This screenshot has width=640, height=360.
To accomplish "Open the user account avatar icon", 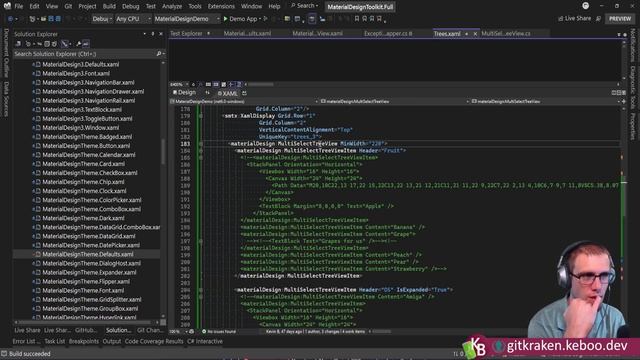I will tap(585, 6).
